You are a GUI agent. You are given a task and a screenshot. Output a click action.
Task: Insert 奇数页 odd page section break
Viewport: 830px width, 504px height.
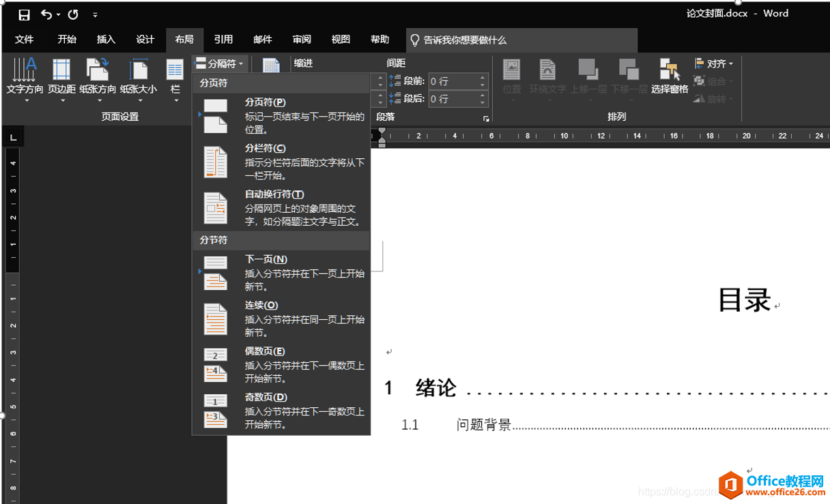(x=281, y=410)
